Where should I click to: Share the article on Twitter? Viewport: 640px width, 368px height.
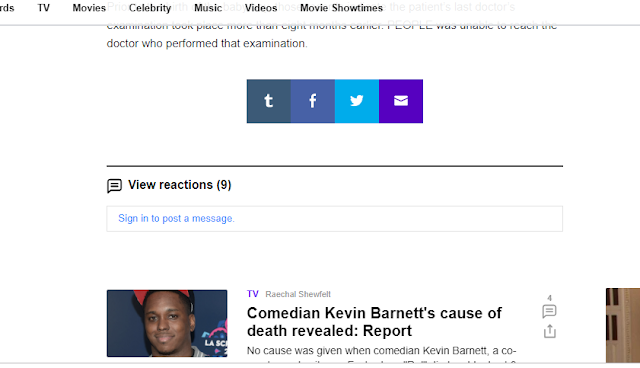[x=357, y=101]
